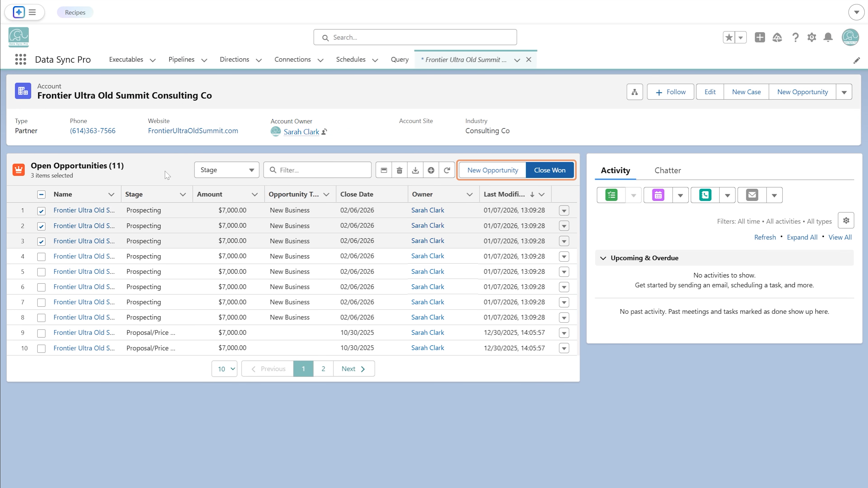Image resolution: width=868 pixels, height=488 pixels.
Task: Select the Activity tab
Action: (x=615, y=170)
